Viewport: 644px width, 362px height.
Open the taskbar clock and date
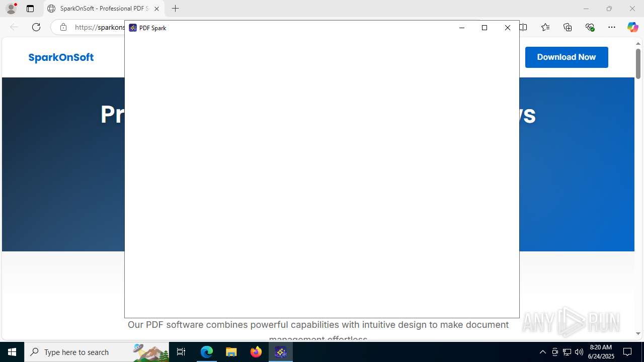(x=601, y=352)
